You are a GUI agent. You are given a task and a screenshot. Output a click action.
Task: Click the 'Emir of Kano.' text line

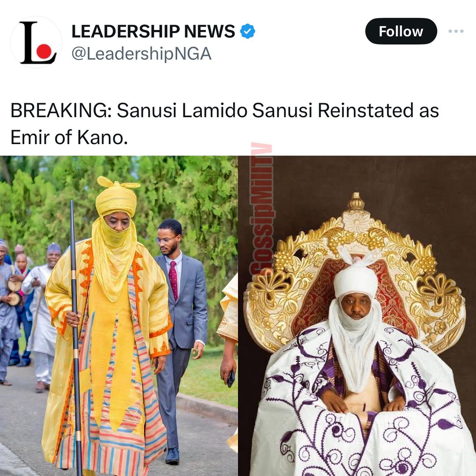69,137
